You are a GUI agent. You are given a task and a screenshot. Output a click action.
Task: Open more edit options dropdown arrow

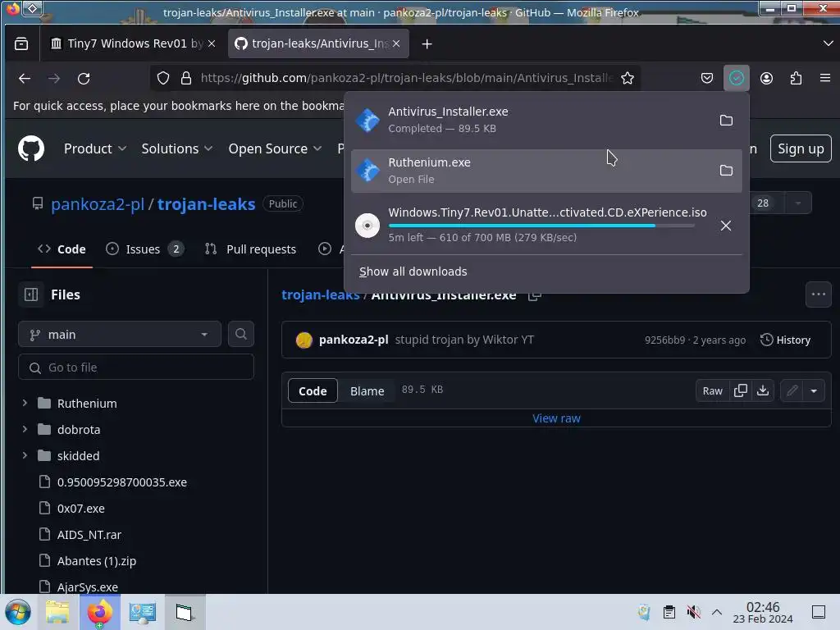(x=814, y=390)
